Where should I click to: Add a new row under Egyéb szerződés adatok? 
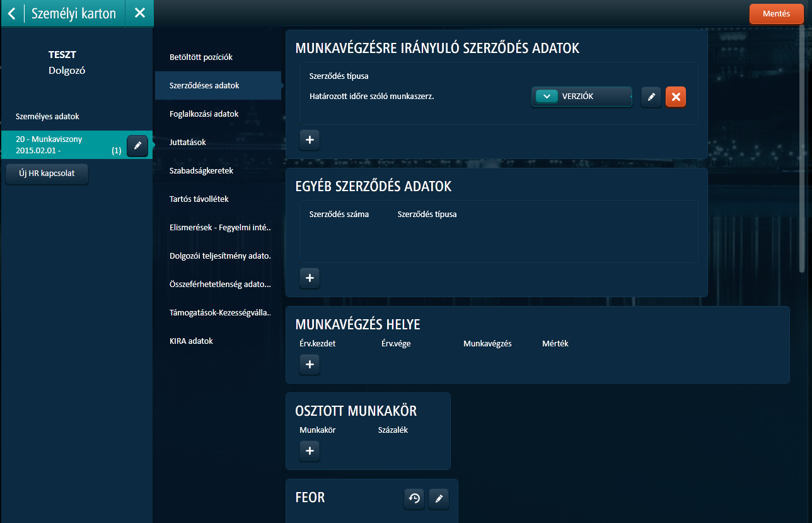click(x=310, y=278)
